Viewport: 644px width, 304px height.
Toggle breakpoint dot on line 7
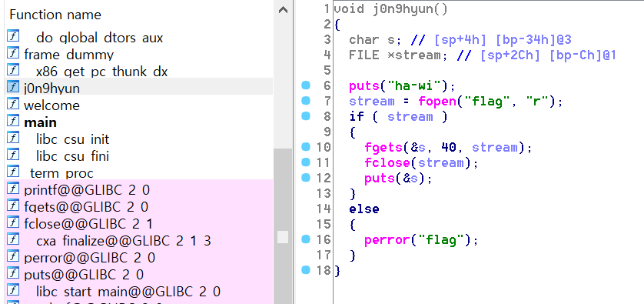(306, 101)
